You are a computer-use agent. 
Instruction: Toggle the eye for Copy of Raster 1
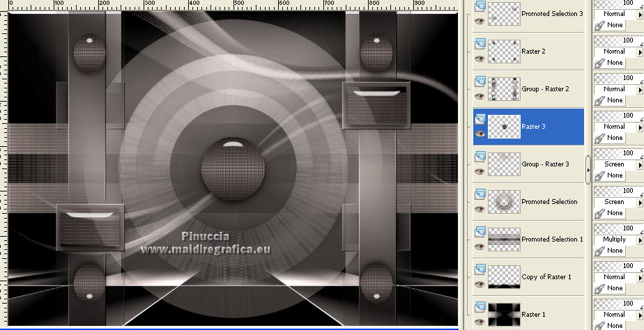[480, 285]
